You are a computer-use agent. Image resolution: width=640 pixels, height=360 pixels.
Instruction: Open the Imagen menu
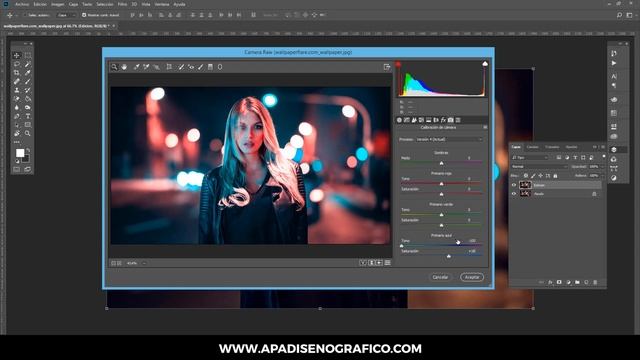[57, 4]
